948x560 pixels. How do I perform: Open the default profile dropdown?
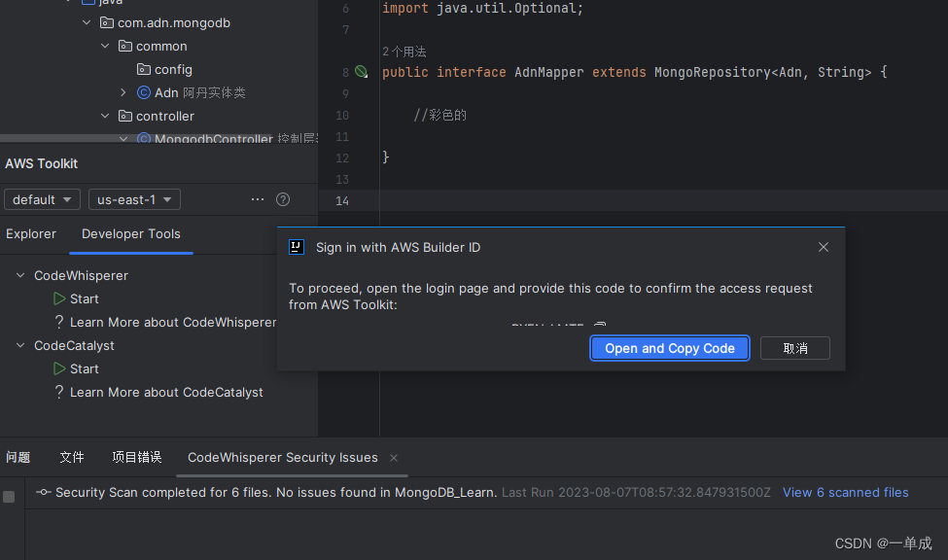[42, 199]
